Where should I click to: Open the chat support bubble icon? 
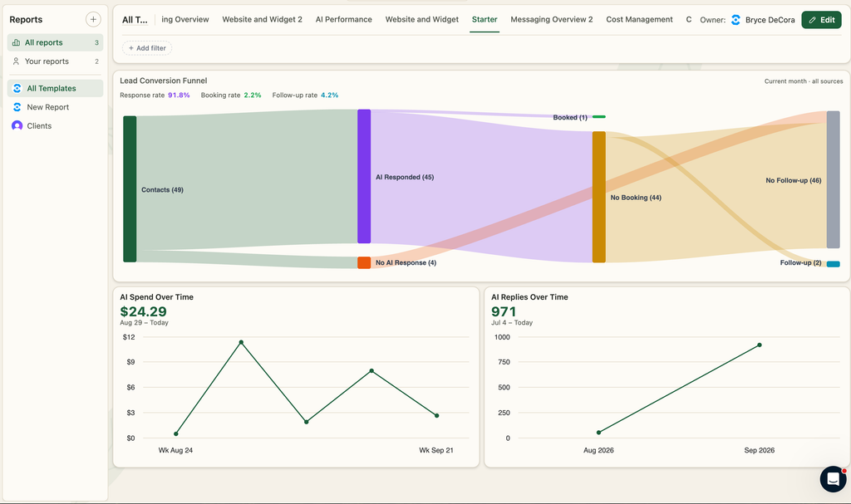[833, 479]
